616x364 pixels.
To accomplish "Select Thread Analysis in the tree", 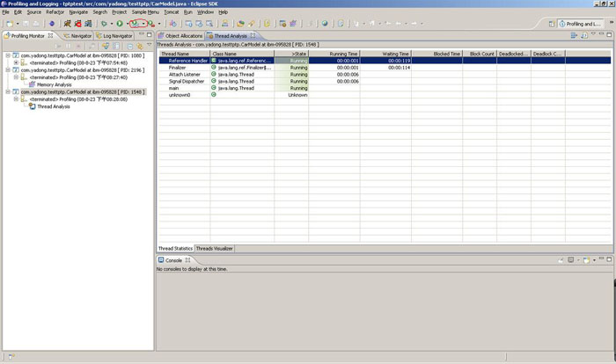I will [54, 106].
